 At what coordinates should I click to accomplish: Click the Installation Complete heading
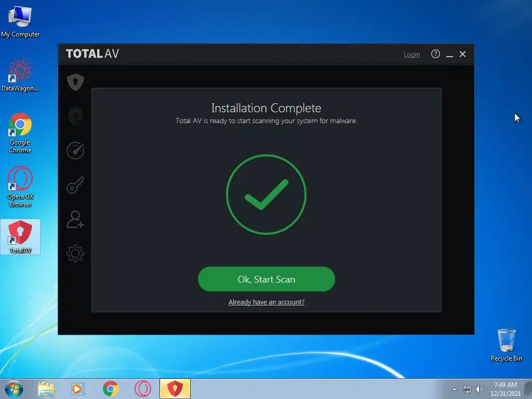click(x=267, y=108)
